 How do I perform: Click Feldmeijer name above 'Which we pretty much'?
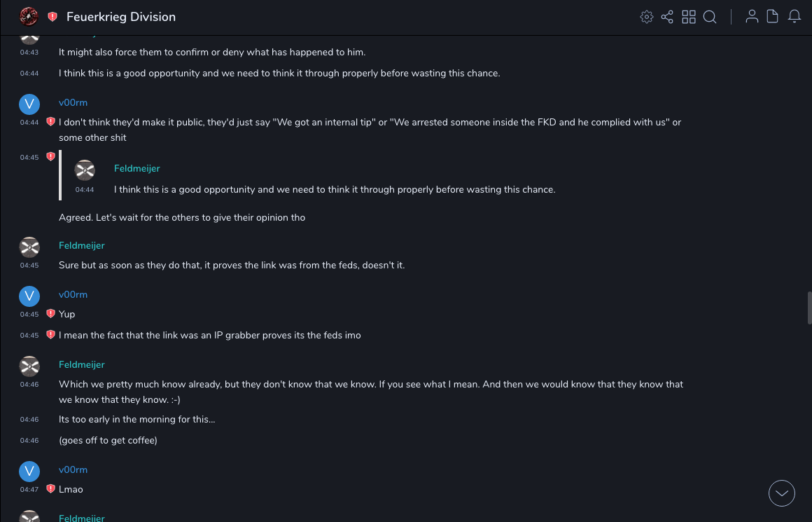tap(81, 364)
